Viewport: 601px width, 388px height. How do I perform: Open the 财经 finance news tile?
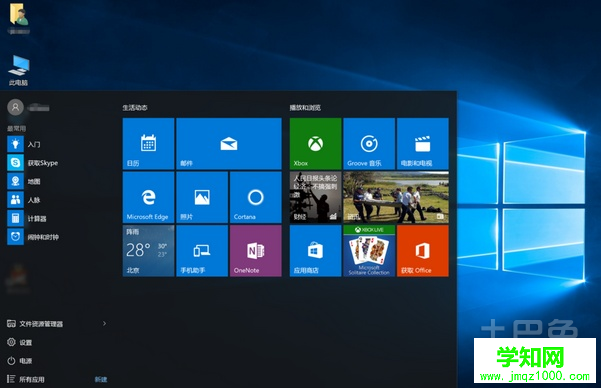[315, 197]
